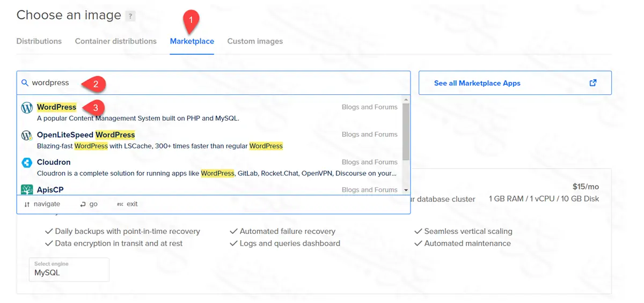Open the Distributions tab
The width and height of the screenshot is (644, 303).
[39, 41]
